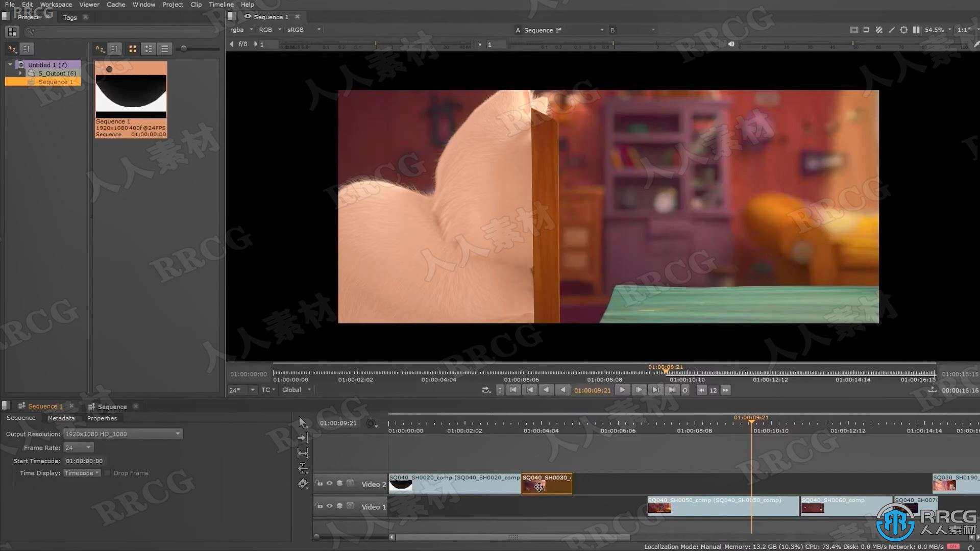Switch to the Metadata tab

pyautogui.click(x=61, y=418)
